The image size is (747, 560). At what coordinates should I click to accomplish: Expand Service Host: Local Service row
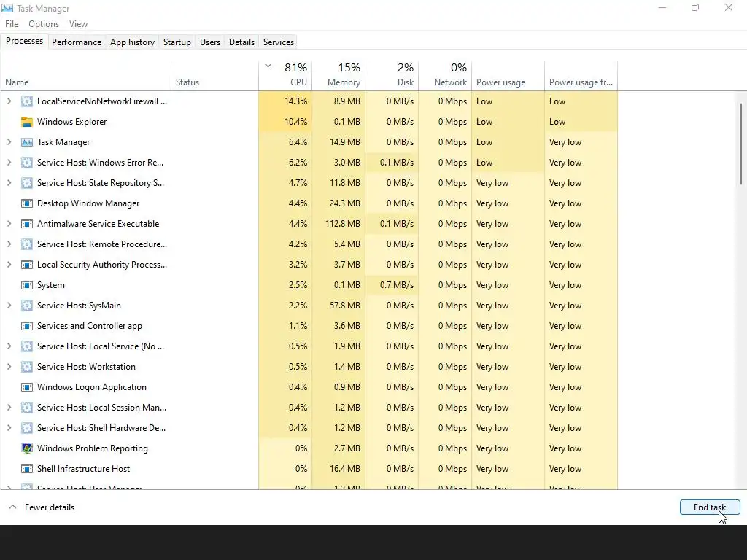pyautogui.click(x=9, y=346)
